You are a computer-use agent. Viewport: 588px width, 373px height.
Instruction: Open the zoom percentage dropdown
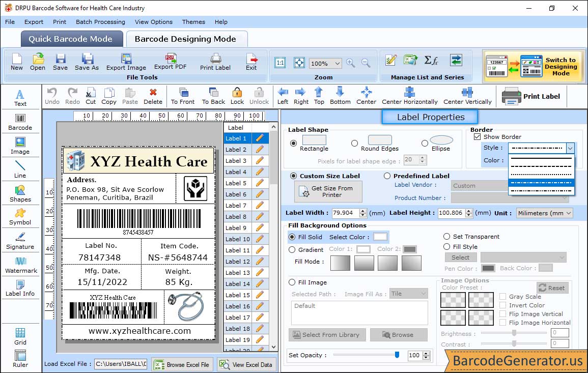click(337, 63)
